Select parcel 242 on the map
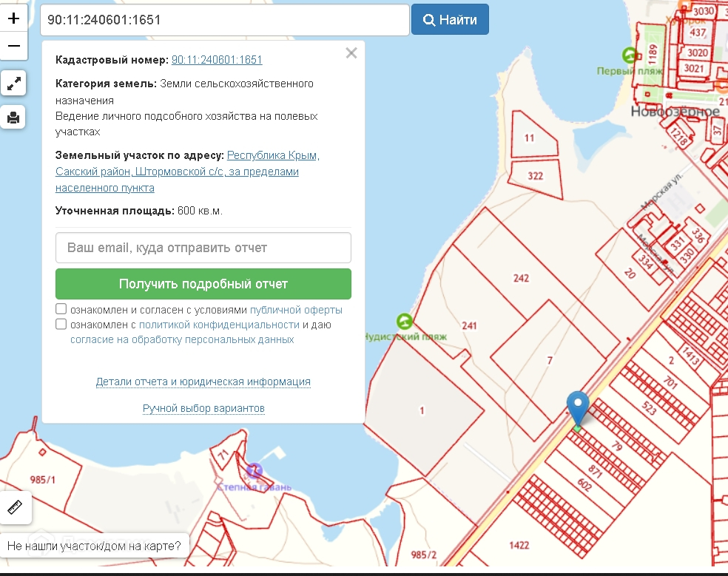The height and width of the screenshot is (576, 728). (521, 278)
